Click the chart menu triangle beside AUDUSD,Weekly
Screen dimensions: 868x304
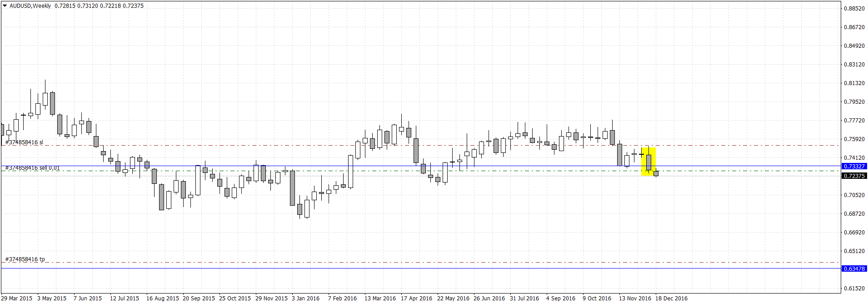[5, 6]
